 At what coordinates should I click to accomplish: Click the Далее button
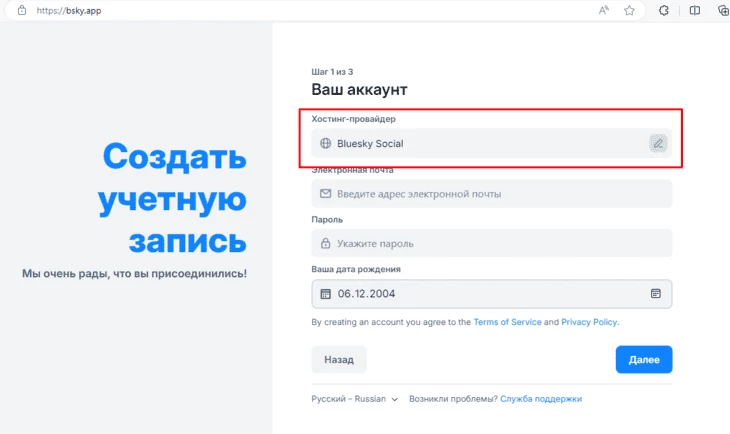coord(644,359)
